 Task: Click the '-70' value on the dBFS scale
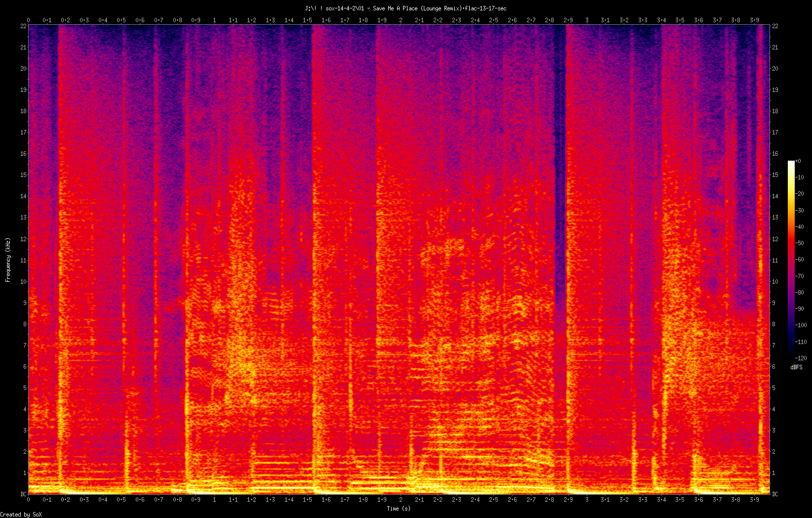(800, 276)
